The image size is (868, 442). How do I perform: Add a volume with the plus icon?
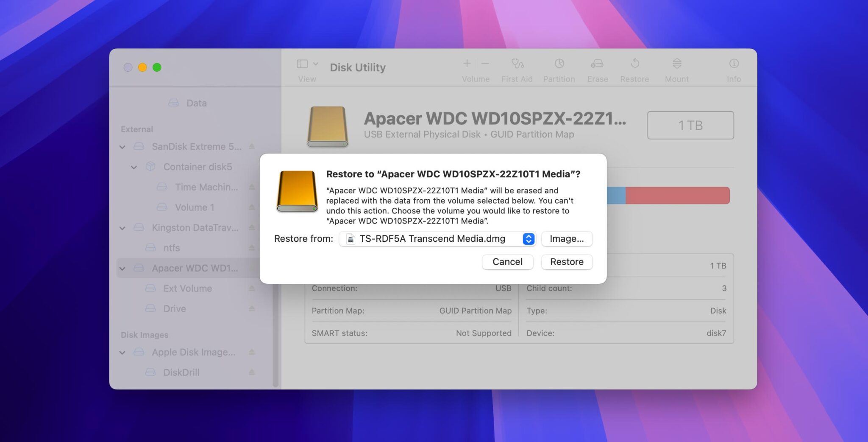[x=467, y=64]
